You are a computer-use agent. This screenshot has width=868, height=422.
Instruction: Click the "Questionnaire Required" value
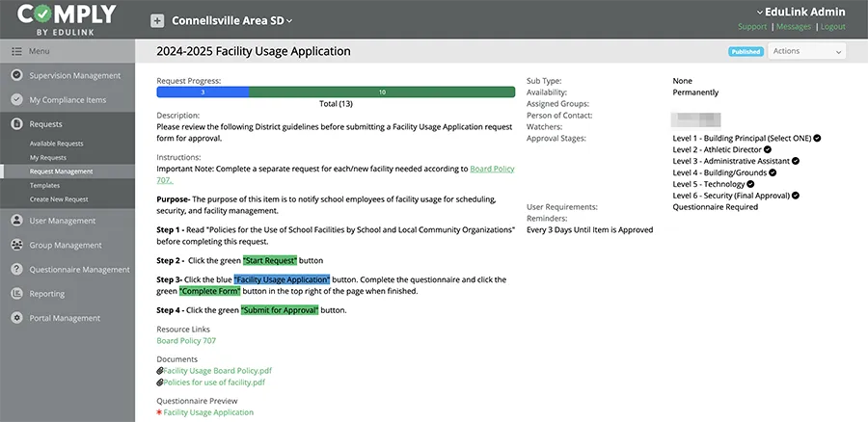click(716, 207)
